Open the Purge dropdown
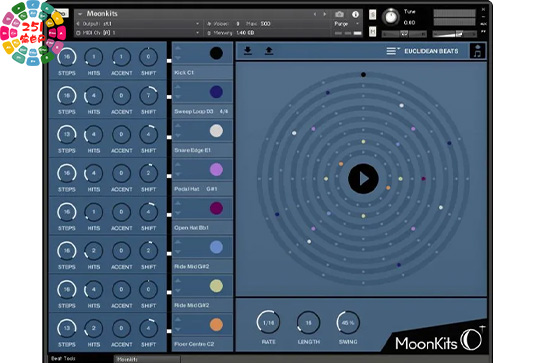Viewport: 535px width, 363px height. 346,24
